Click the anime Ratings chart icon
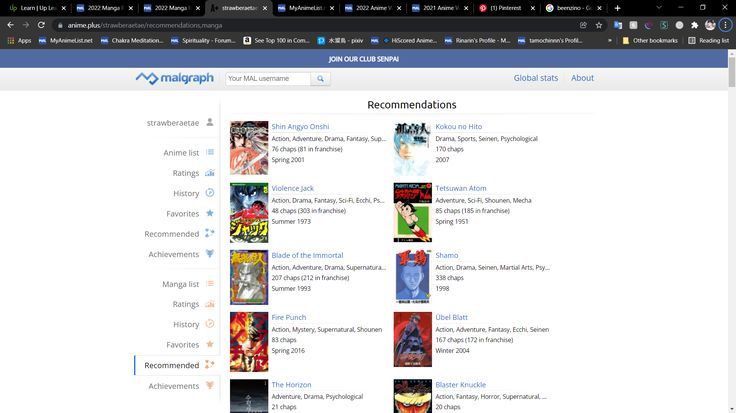 click(210, 173)
